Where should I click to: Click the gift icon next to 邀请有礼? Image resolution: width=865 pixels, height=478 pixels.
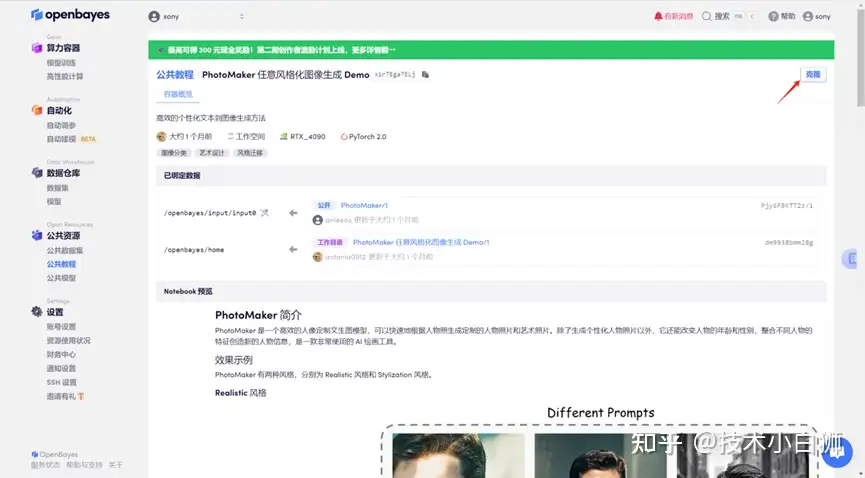coord(81,396)
